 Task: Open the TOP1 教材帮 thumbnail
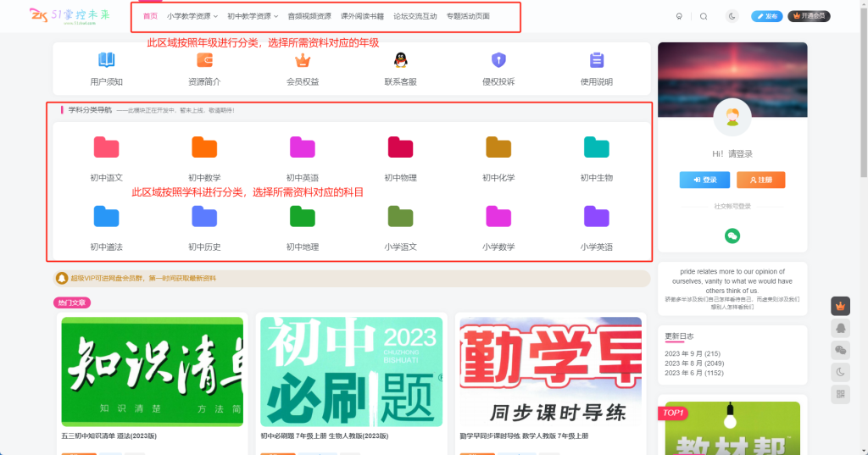coord(732,429)
